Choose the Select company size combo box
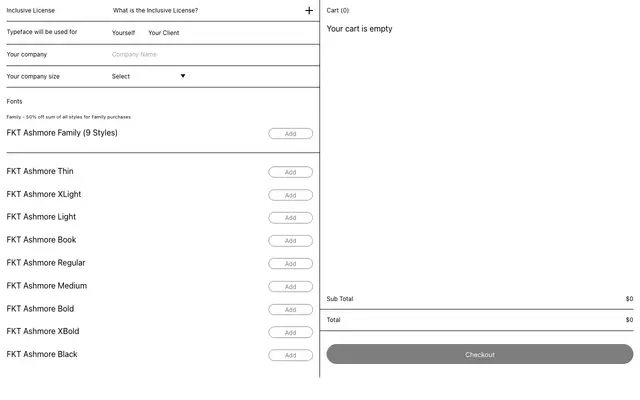 pos(149,76)
